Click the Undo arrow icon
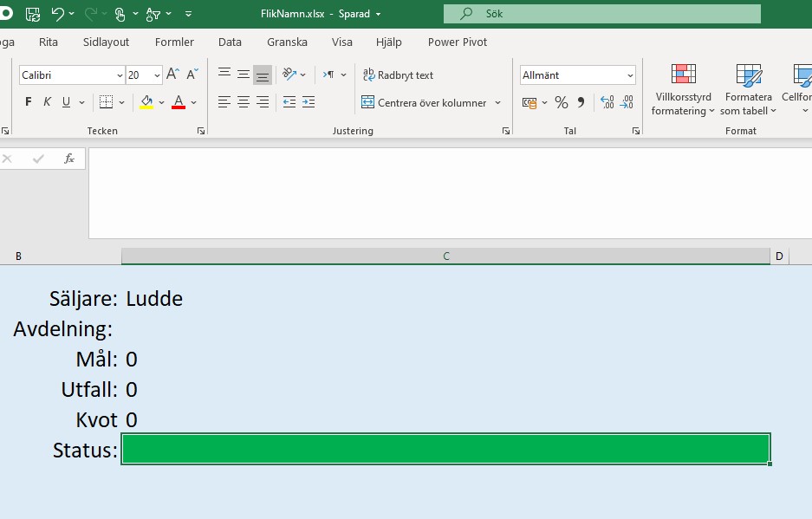Viewport: 812px width, 519px height. coord(58,14)
